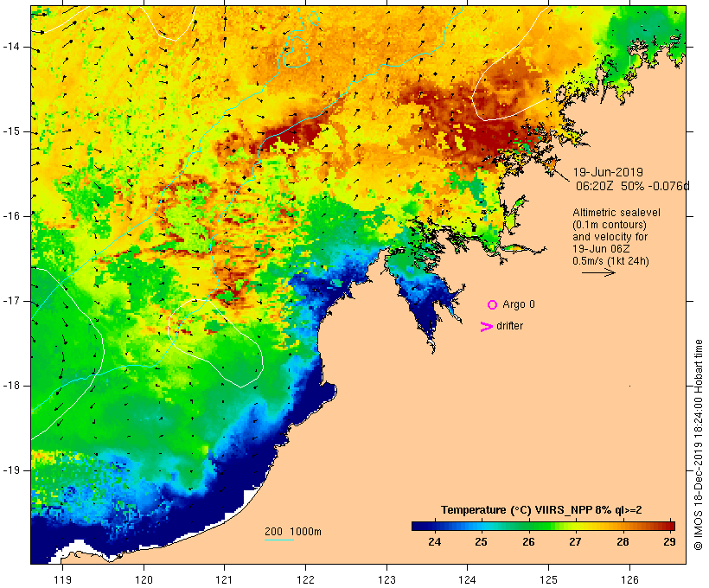The image size is (709, 588).
Task: Click the 'and velocity for' text
Action: coord(610,237)
